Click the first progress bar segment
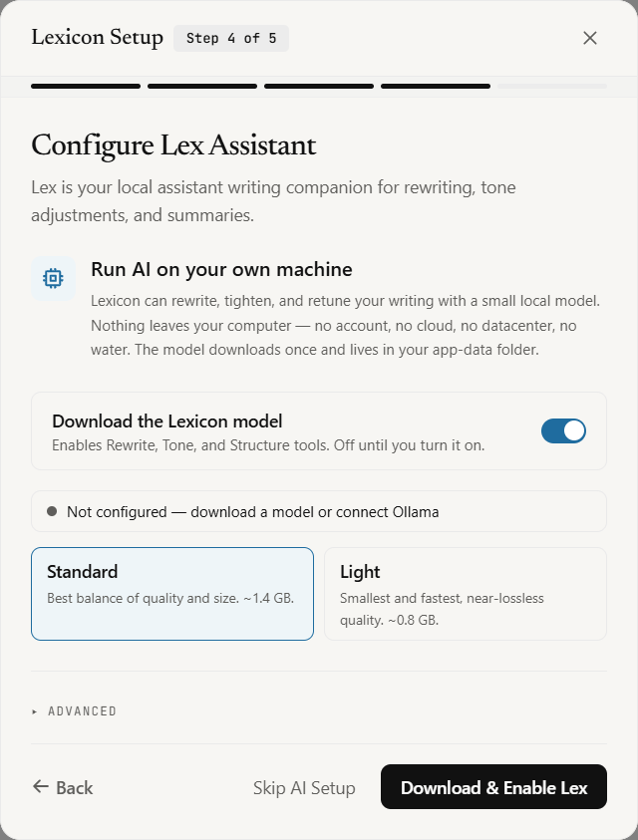 [x=86, y=87]
